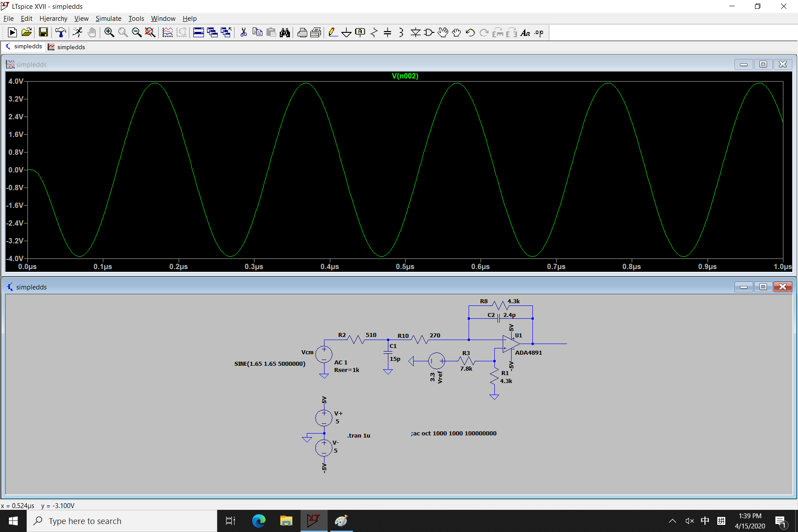Viewport: 798px width, 532px height.
Task: Open the Help menu
Action: coord(190,18)
